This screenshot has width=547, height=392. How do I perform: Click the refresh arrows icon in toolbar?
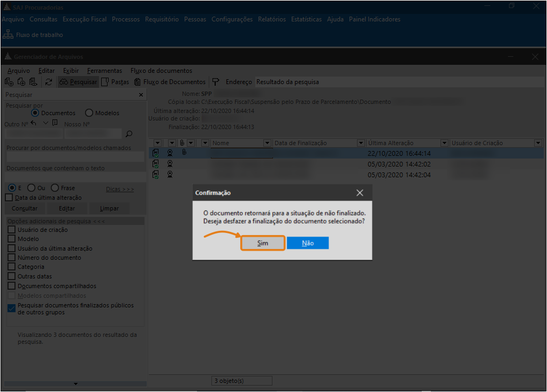(x=49, y=82)
